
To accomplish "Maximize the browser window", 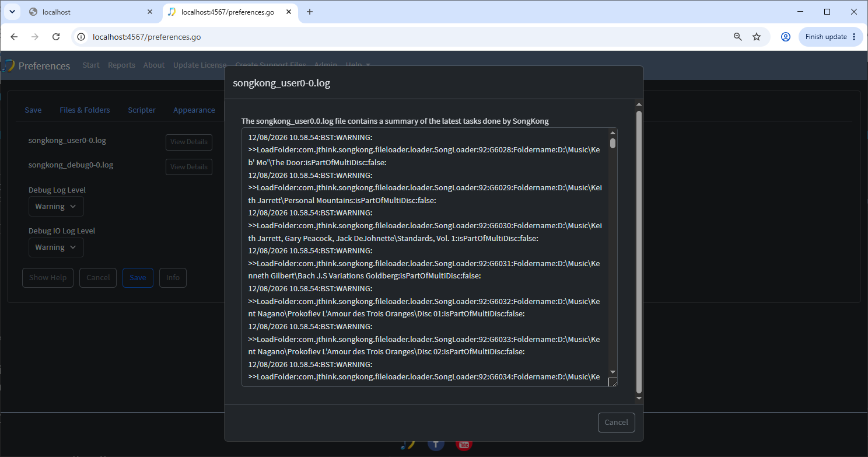I will click(827, 12).
